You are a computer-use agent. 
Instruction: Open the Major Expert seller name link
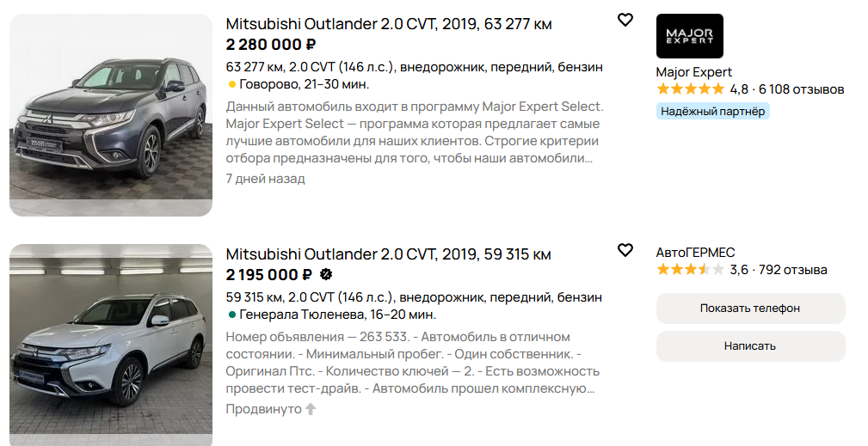(x=693, y=72)
